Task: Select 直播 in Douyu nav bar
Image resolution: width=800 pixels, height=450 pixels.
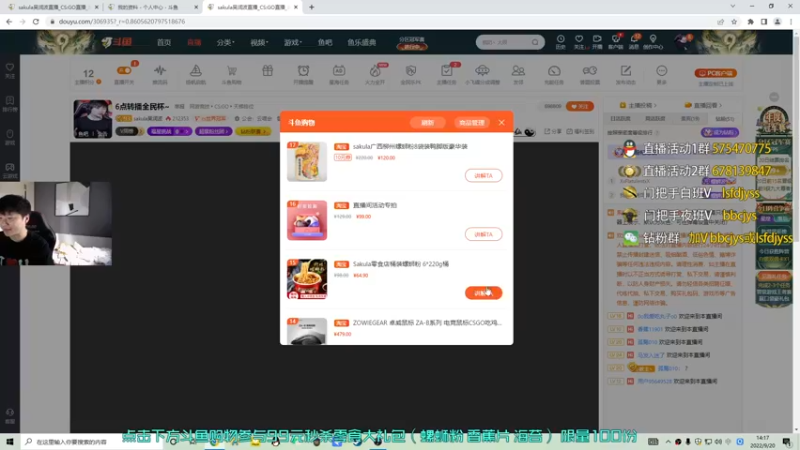Action: 194,42
